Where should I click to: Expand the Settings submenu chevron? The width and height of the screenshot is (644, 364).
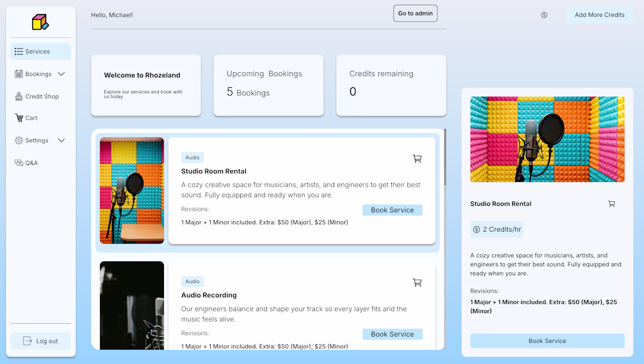pos(61,140)
